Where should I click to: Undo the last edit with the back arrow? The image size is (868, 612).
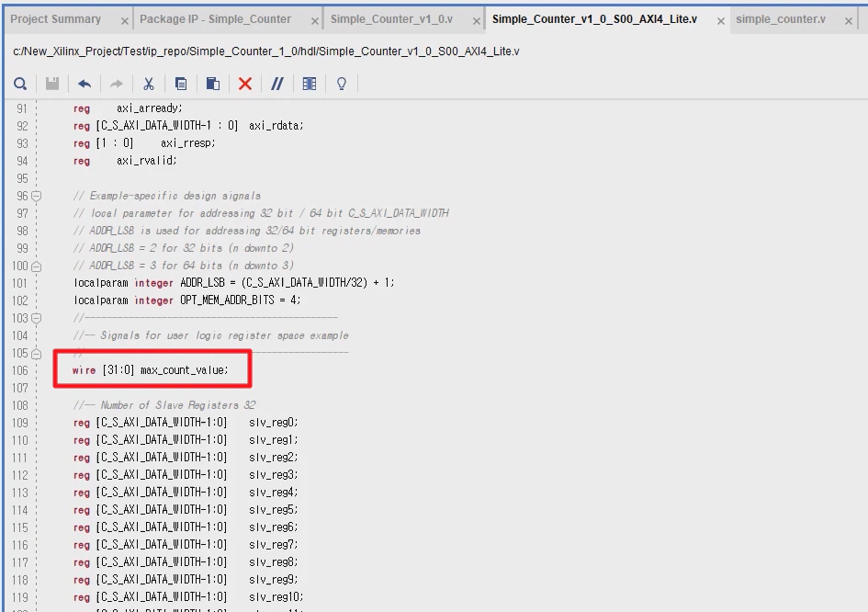[85, 84]
